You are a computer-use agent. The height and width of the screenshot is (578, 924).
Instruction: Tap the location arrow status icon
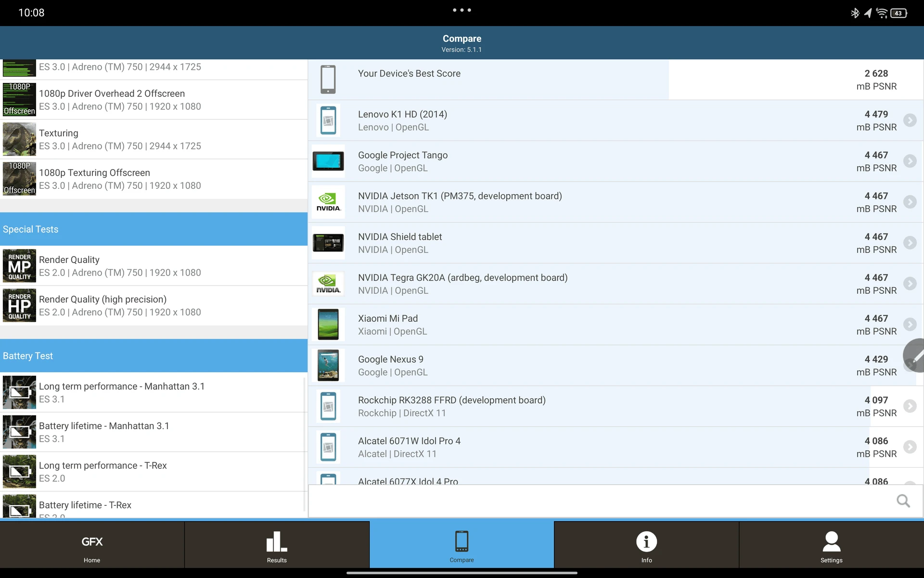pos(868,13)
